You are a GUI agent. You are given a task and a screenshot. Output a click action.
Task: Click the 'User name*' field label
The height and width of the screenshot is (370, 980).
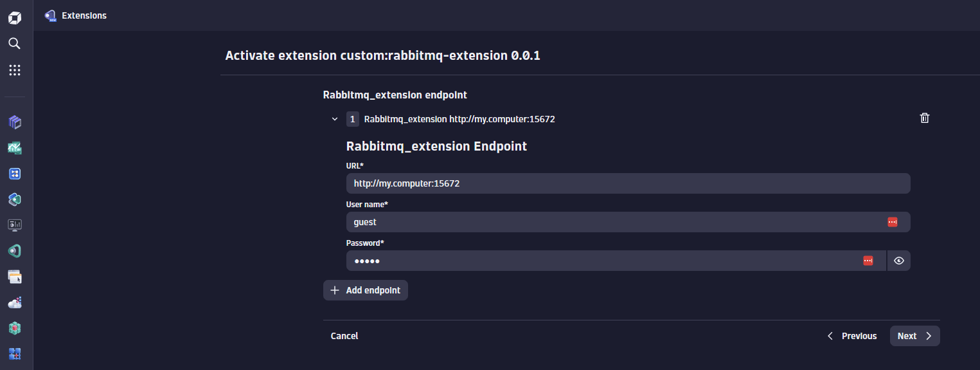(x=367, y=204)
